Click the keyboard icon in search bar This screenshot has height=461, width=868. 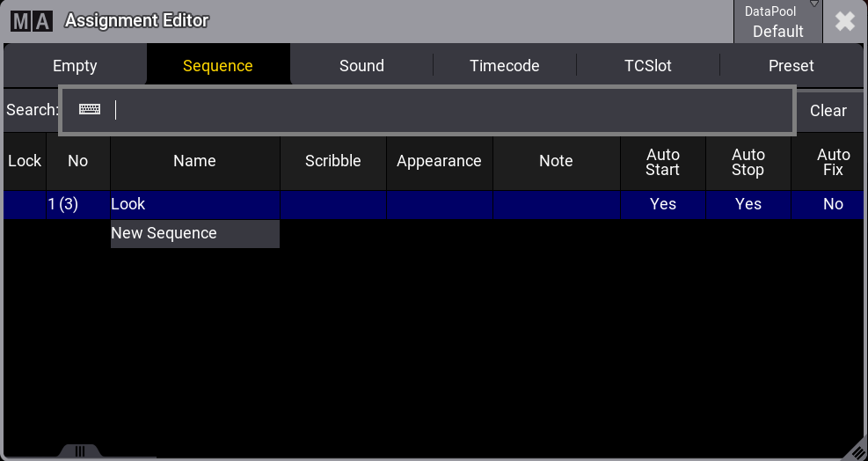coord(90,110)
